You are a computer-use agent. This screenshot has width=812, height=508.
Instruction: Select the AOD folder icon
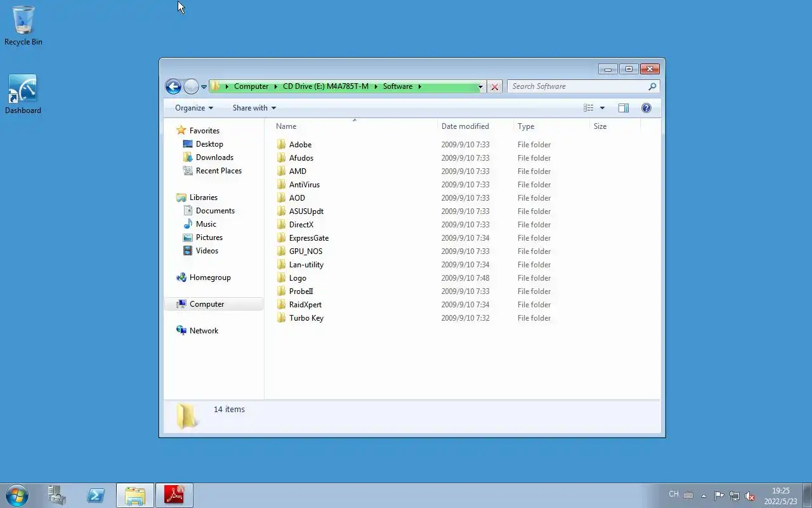click(282, 198)
